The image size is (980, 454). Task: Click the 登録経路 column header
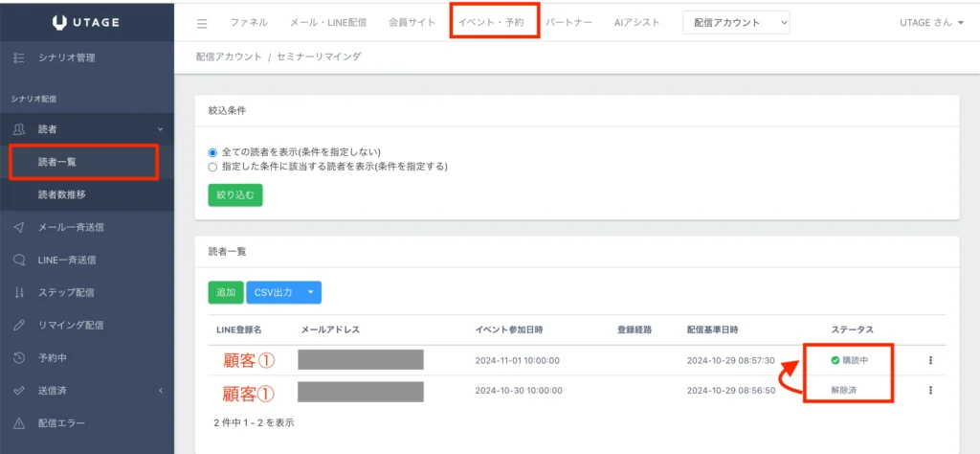(635, 329)
